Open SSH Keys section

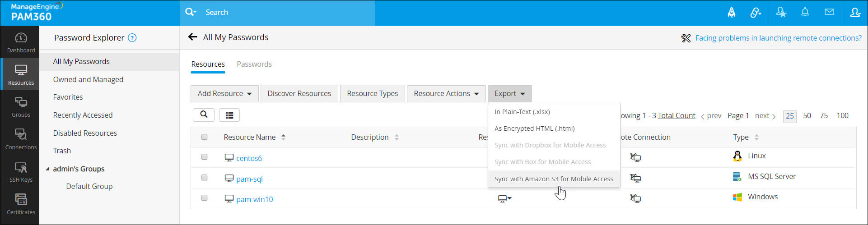tap(21, 172)
